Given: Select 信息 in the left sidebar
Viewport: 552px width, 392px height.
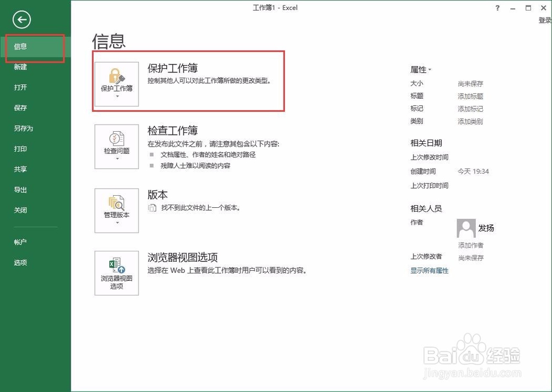Looking at the screenshot, I should [x=35, y=47].
